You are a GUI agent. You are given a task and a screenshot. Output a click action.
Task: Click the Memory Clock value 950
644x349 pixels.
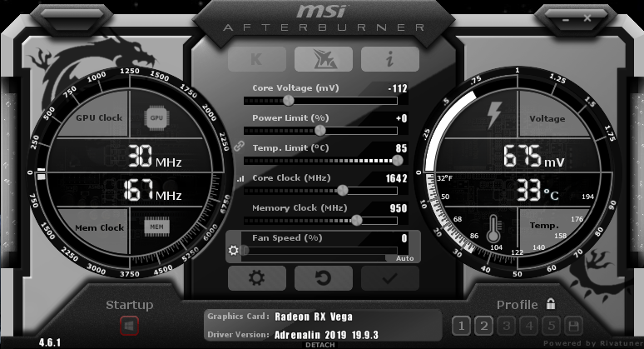pyautogui.click(x=399, y=208)
